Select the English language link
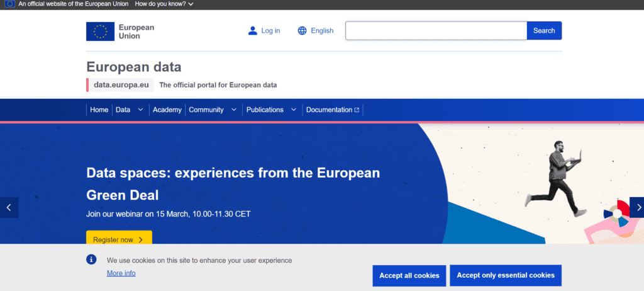This screenshot has width=644, height=291. [x=322, y=31]
